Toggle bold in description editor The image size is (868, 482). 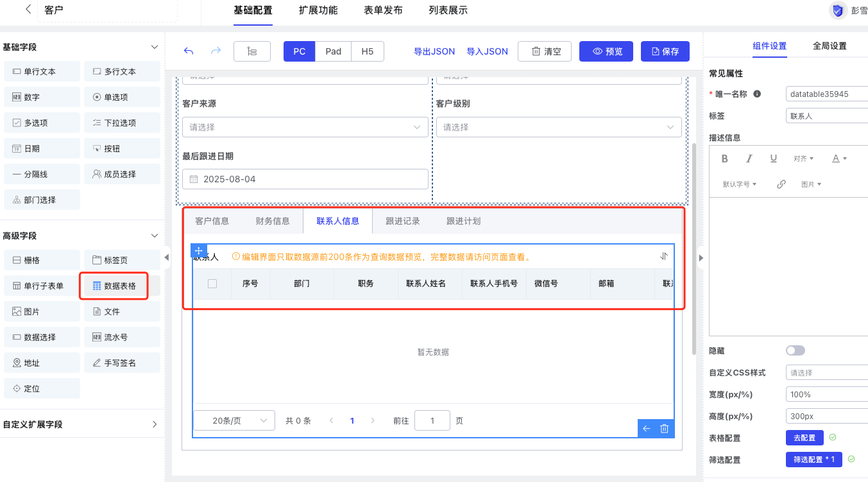tap(725, 159)
